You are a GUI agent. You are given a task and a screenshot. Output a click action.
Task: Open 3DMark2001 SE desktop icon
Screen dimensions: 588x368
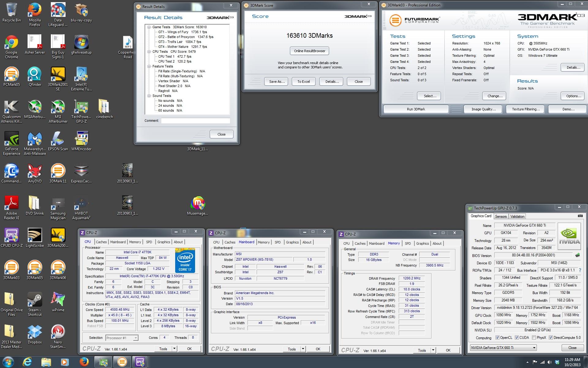tap(58, 79)
